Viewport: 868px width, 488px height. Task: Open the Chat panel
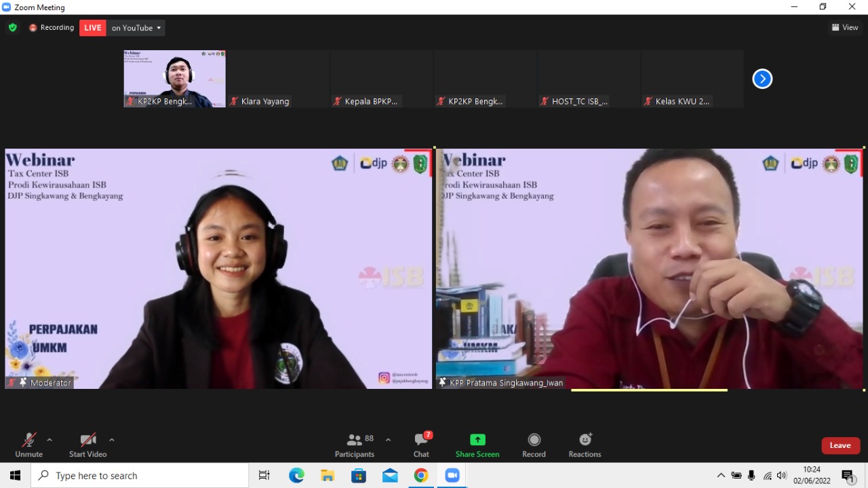[x=421, y=445]
